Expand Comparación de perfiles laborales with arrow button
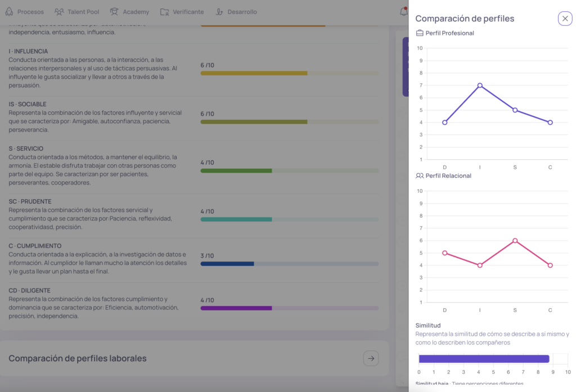The width and height of the screenshot is (576, 392). (x=371, y=358)
